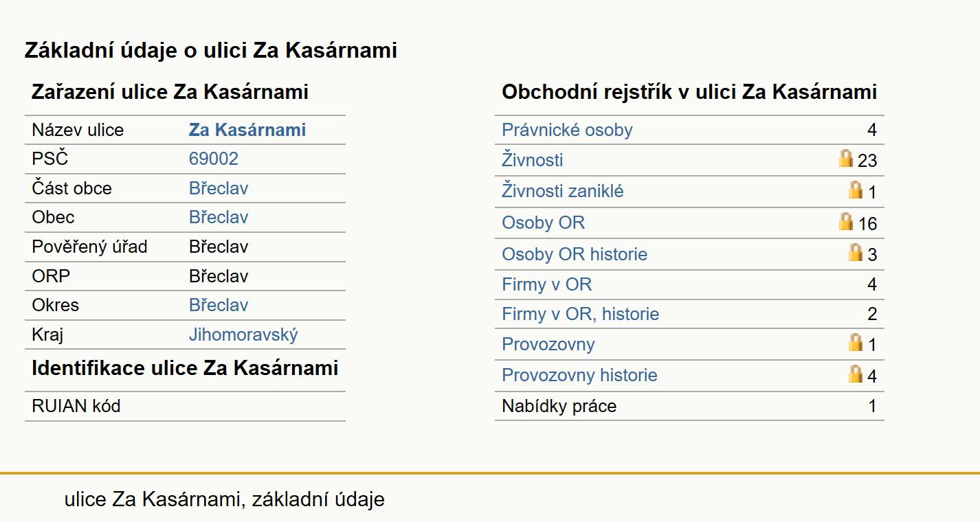Click the lock icon in Osoby OR row
Viewport: 980px width, 522px height.
click(846, 221)
